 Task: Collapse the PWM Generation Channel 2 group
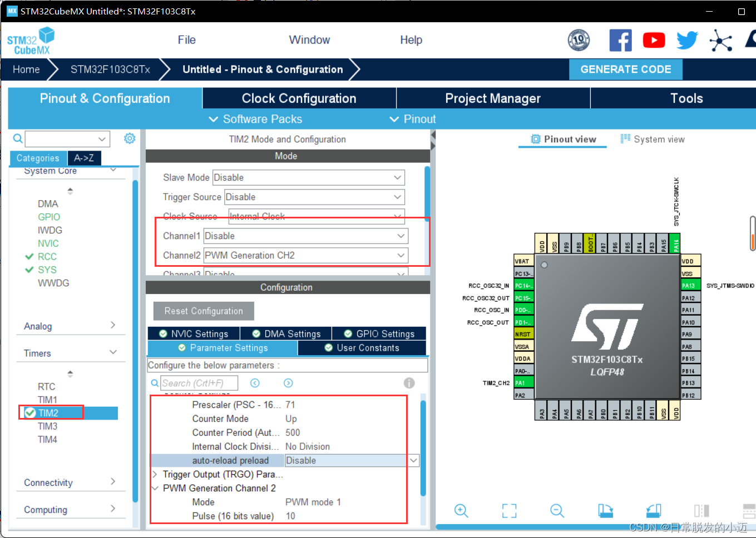click(x=155, y=488)
